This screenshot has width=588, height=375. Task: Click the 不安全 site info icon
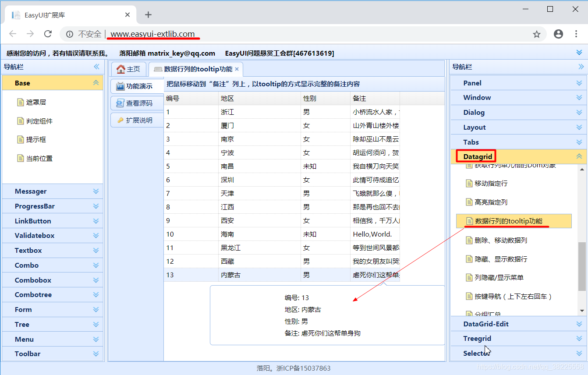click(x=70, y=34)
